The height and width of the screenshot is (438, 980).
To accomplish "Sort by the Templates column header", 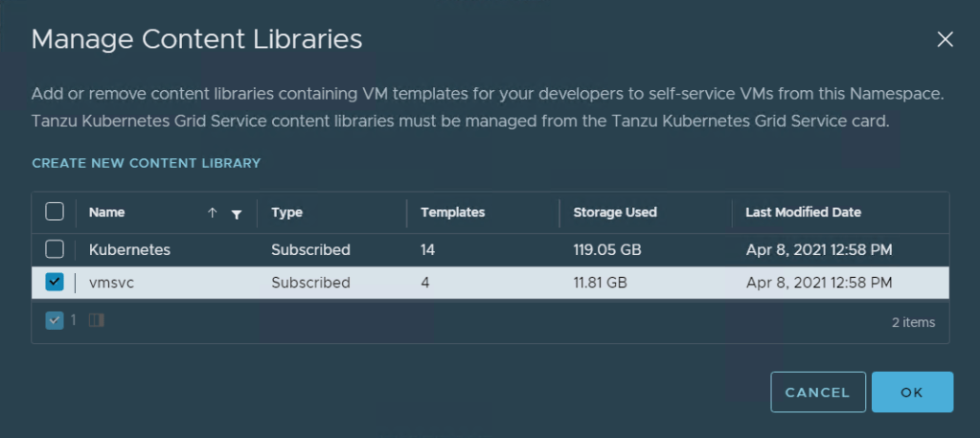I will click(x=452, y=213).
